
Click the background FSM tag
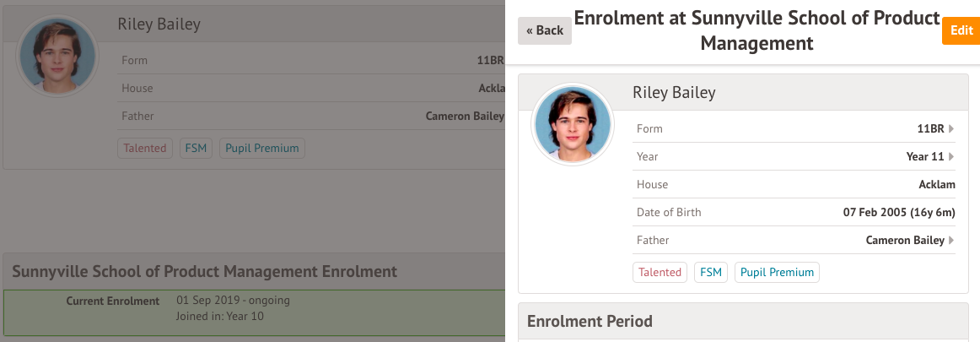point(197,149)
